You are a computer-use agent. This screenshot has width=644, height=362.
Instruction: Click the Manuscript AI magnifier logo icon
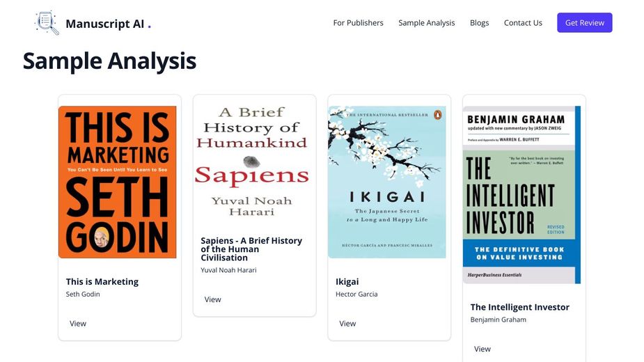pyautogui.click(x=47, y=23)
